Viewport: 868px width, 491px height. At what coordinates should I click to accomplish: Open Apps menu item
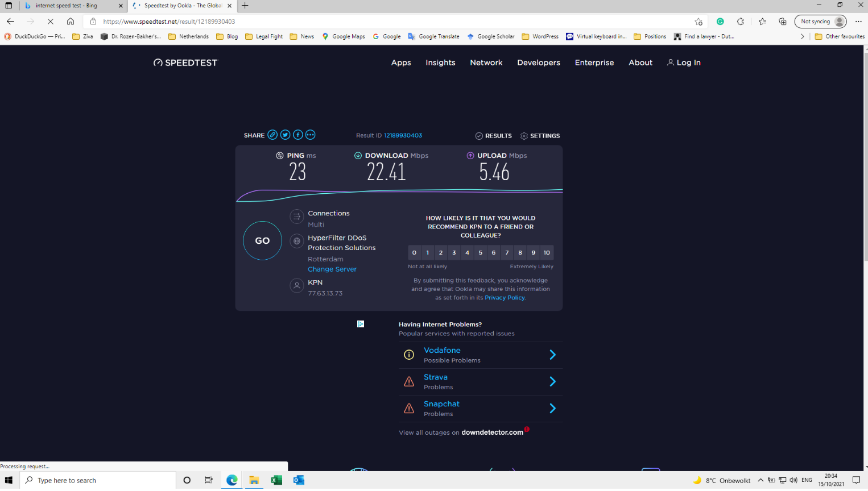click(401, 63)
